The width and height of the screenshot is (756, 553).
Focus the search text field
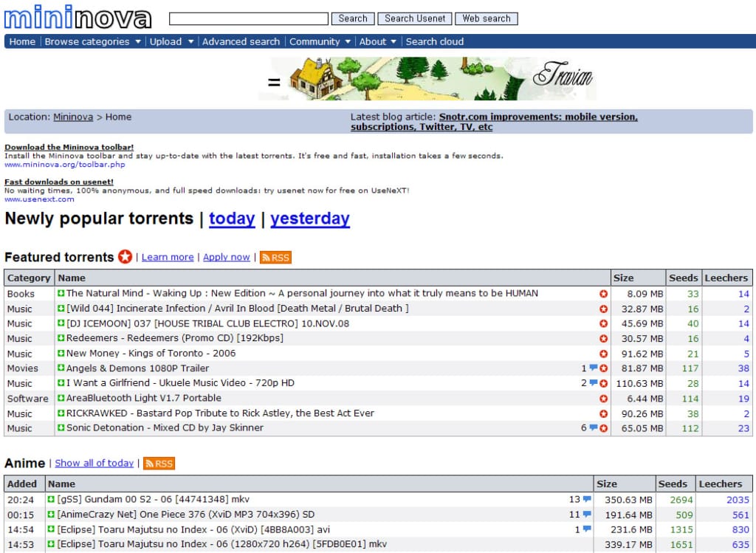tap(249, 18)
